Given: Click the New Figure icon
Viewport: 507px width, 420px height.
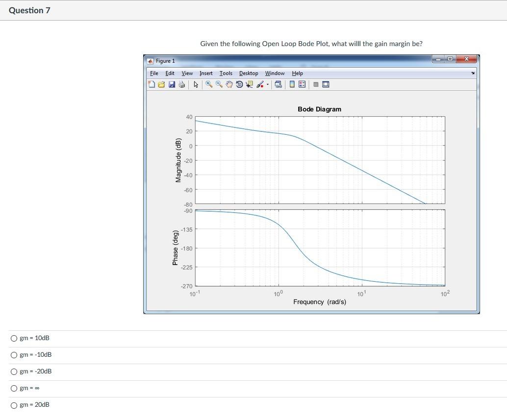Looking at the screenshot, I should tap(151, 84).
